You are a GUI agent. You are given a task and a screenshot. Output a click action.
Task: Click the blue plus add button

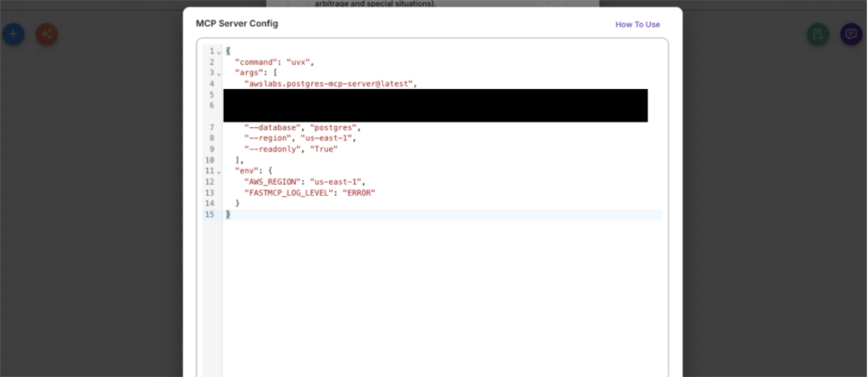point(13,34)
